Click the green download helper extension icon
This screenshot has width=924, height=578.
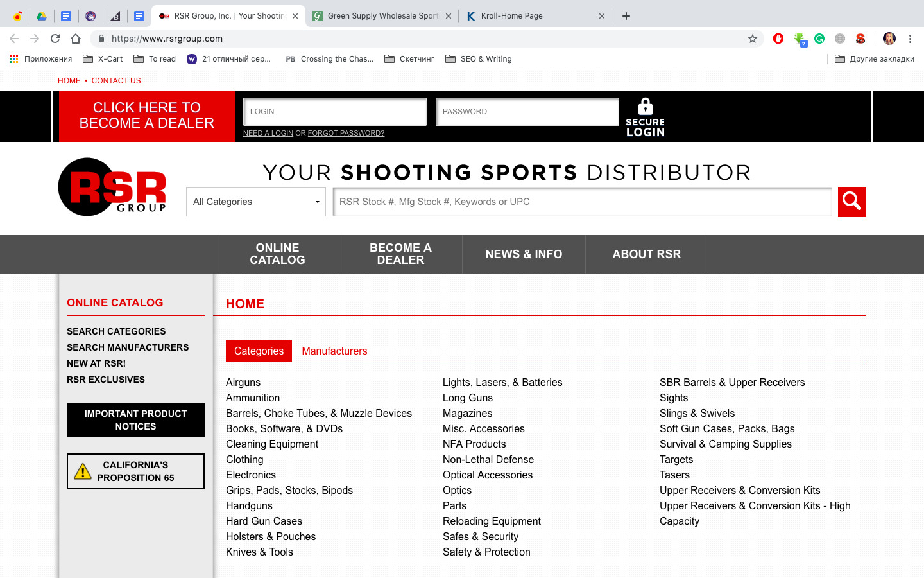click(800, 39)
